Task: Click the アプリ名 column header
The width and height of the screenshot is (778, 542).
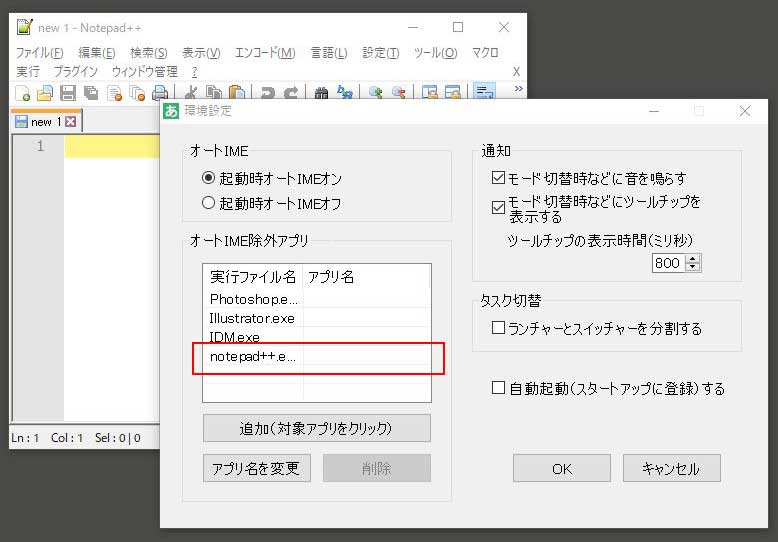Action: pos(366,276)
